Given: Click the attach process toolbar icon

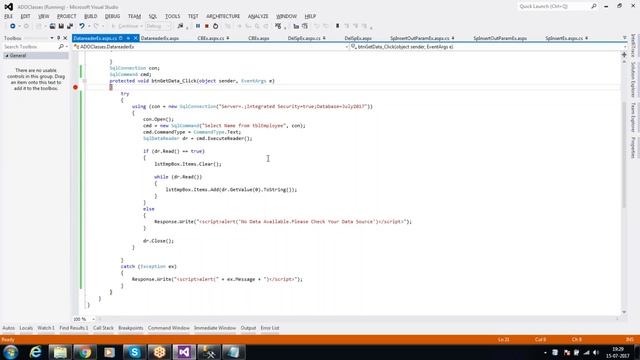Looking at the screenshot, I should pyautogui.click(x=180, y=26).
